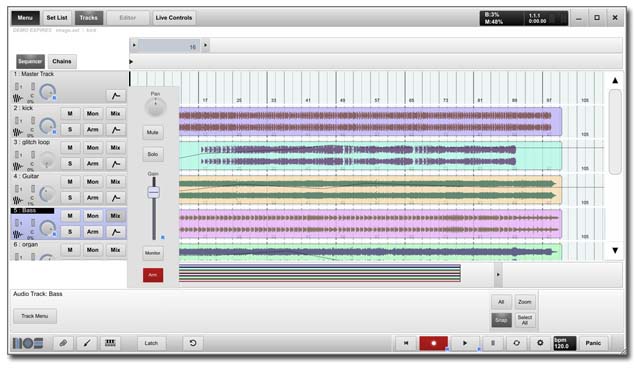The image size is (634, 370).
Task: Open the Track Menu button
Action: click(35, 316)
